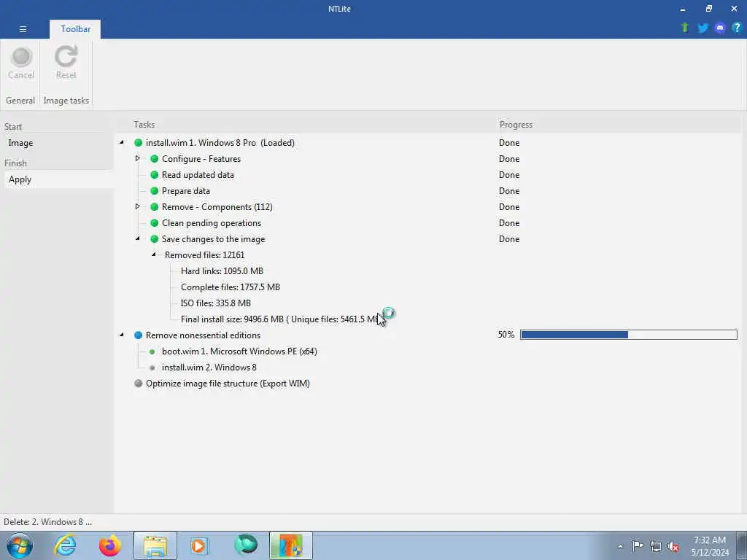Open the Image page in sidebar
The width and height of the screenshot is (747, 560).
tap(20, 143)
